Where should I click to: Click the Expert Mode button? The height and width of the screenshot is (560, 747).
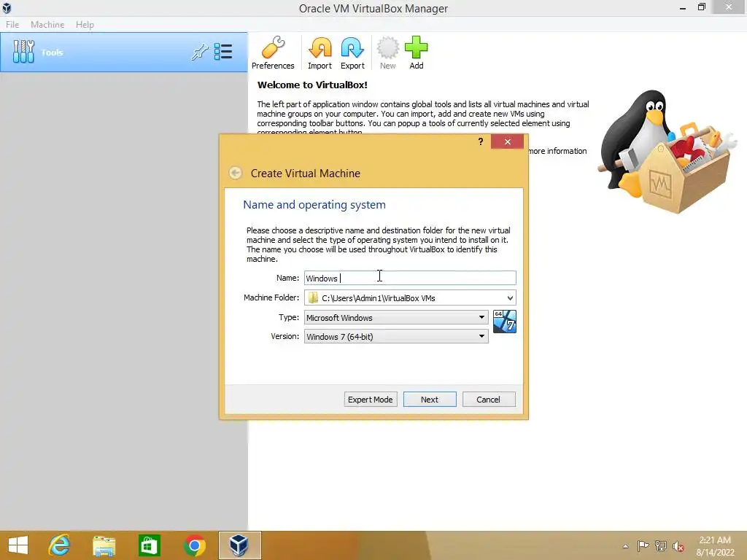(x=370, y=400)
